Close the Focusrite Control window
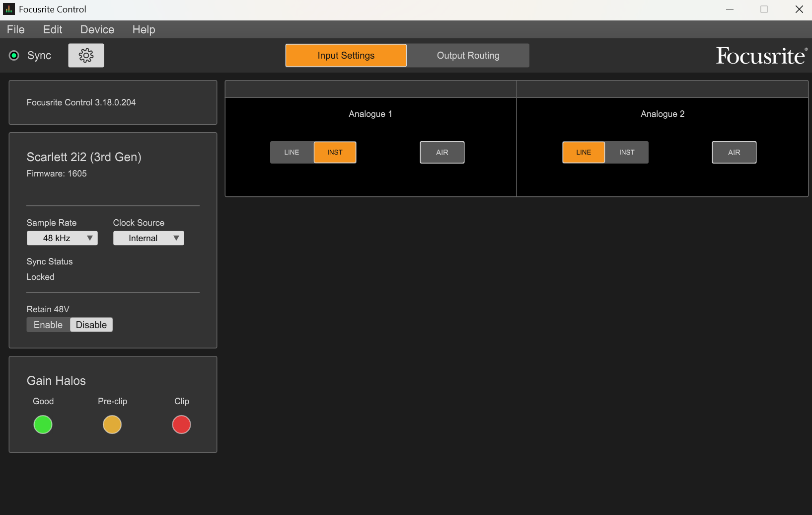The height and width of the screenshot is (515, 812). 799,9
